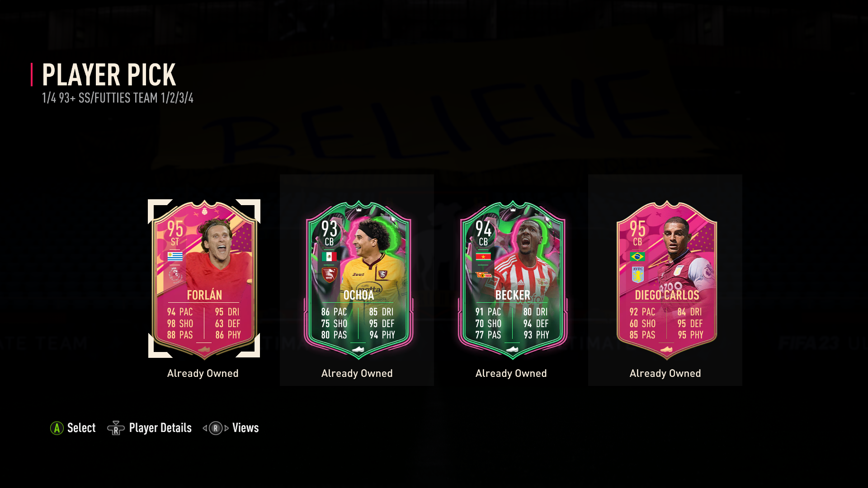
Task: Click the Premier League icon on Forlán's card
Action: (175, 274)
